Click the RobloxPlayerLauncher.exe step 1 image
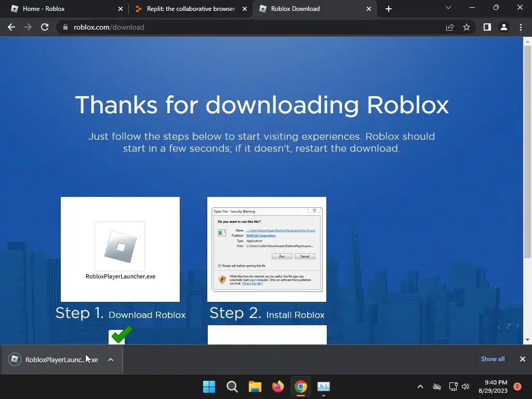 tap(120, 249)
